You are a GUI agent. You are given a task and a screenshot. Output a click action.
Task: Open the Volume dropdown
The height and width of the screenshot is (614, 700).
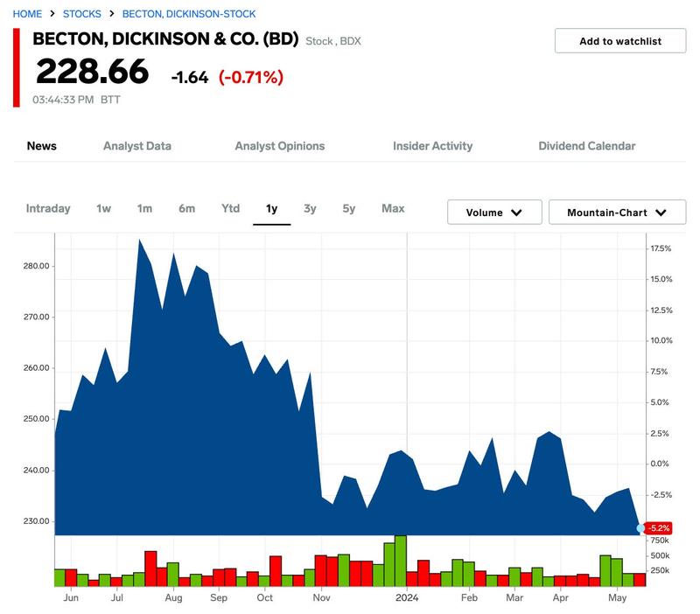point(494,213)
